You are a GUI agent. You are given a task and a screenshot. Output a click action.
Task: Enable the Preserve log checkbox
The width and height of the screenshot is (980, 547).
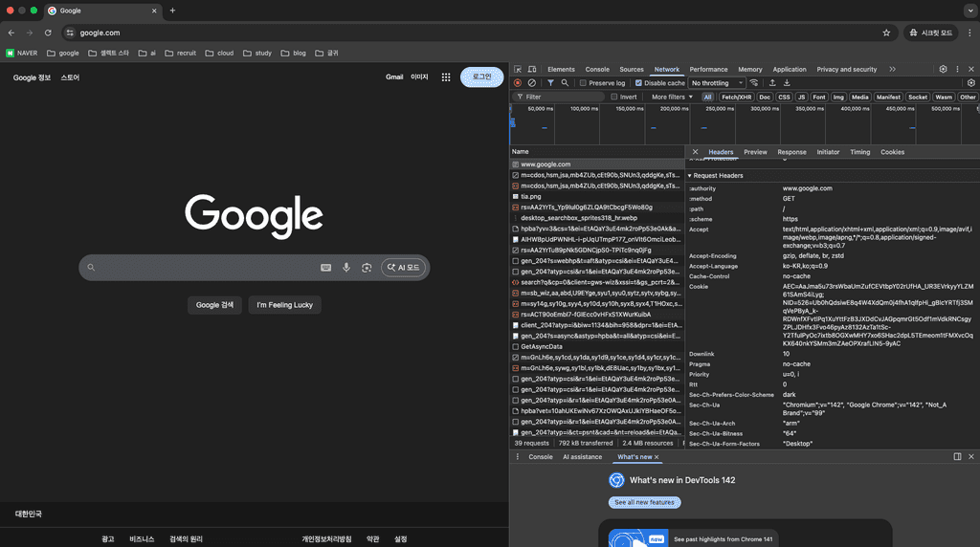click(x=583, y=83)
